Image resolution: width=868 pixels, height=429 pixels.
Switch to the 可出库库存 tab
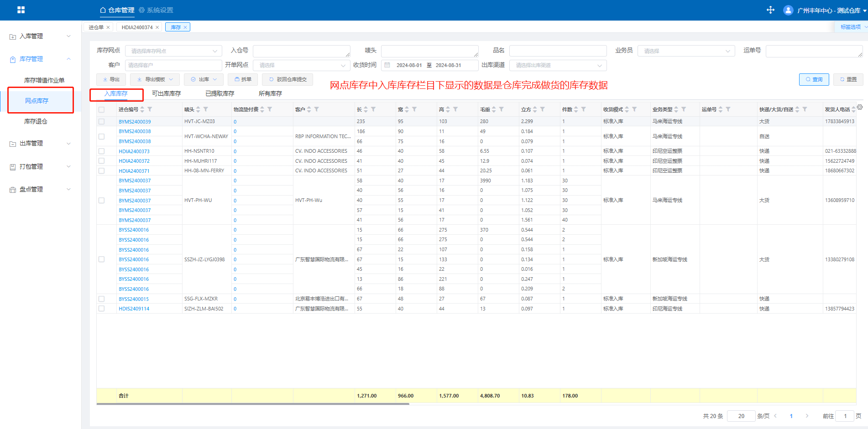click(x=166, y=93)
